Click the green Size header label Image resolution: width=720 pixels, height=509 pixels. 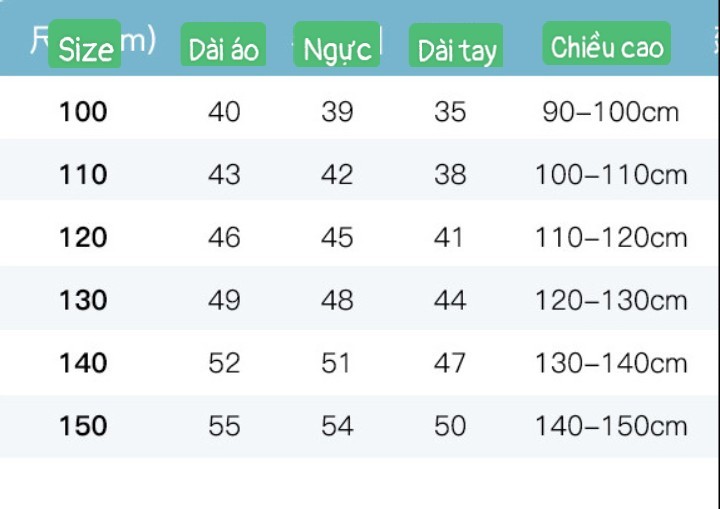(x=85, y=44)
